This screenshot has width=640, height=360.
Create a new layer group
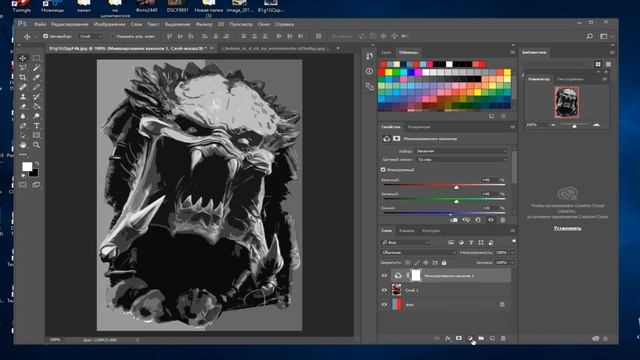point(481,338)
